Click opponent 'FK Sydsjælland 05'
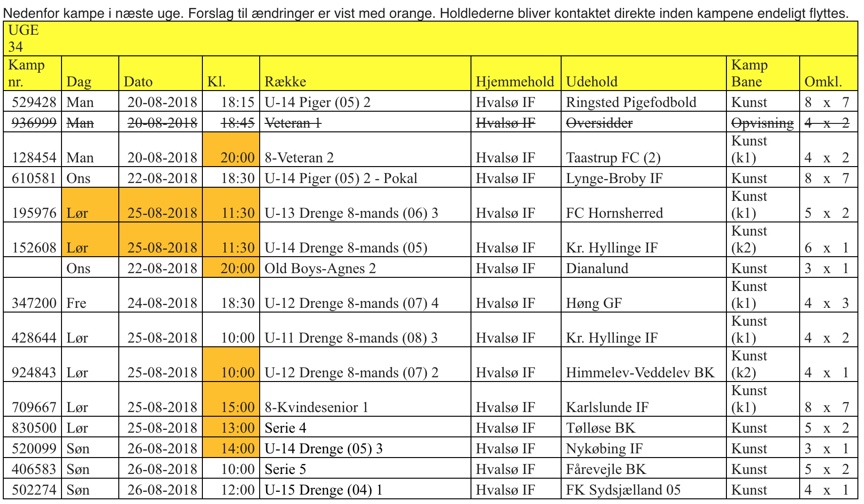Image resolution: width=864 pixels, height=504 pixels. tap(644, 489)
